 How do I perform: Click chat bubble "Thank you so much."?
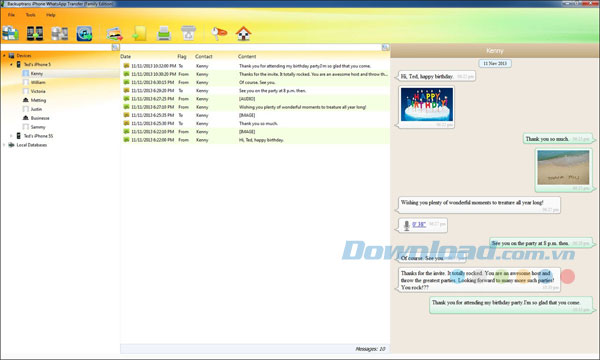pos(558,139)
